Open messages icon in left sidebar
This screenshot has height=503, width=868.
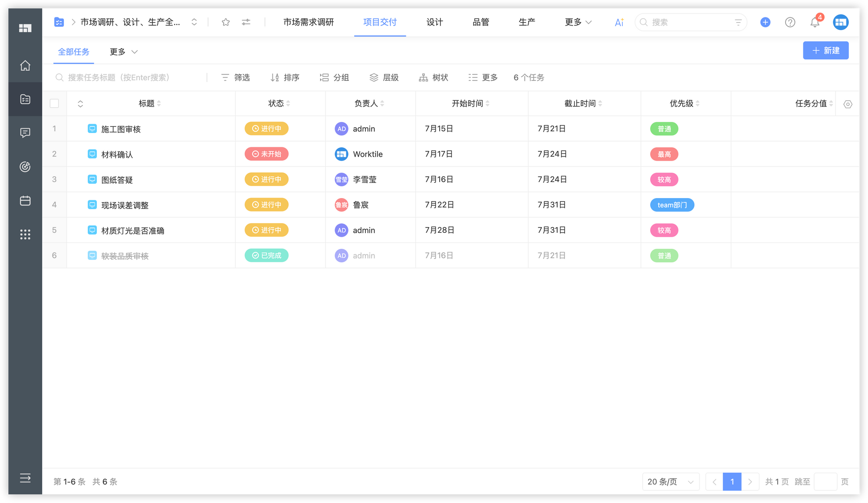(x=25, y=133)
